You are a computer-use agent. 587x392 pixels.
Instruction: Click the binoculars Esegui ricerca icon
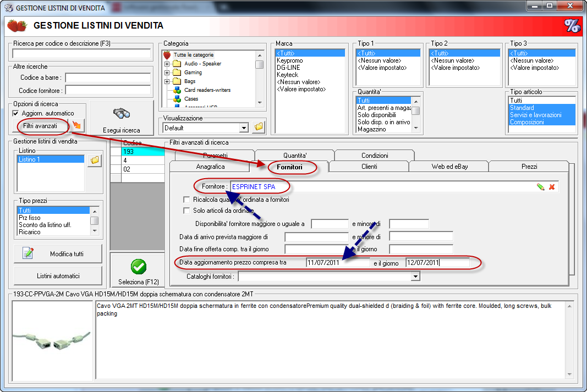click(122, 113)
